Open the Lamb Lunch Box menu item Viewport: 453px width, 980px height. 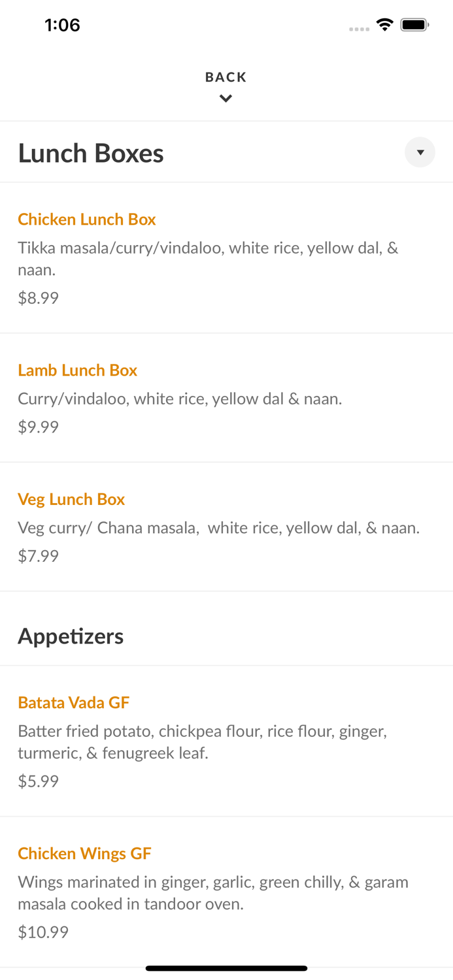point(78,370)
